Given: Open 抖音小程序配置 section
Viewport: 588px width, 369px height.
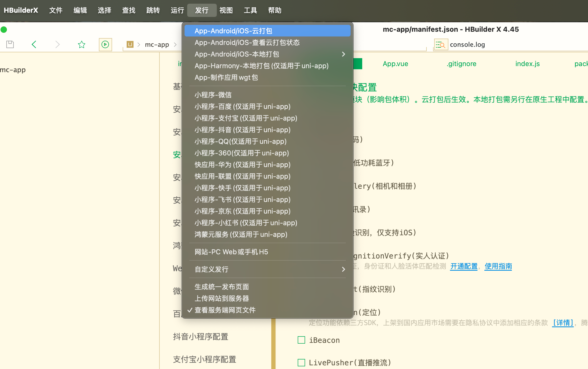Looking at the screenshot, I should pos(200,336).
